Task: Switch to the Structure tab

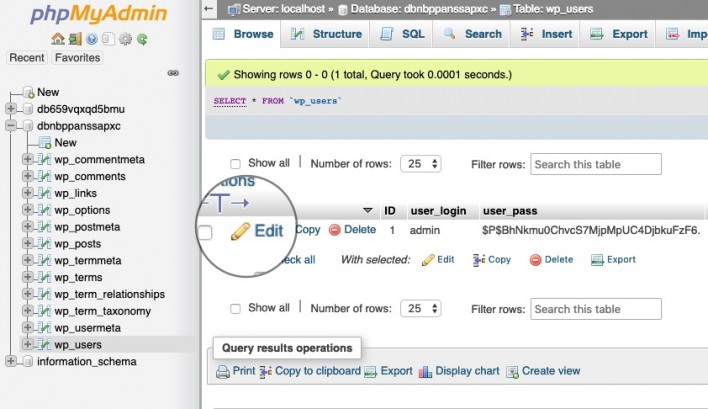Action: click(x=326, y=34)
